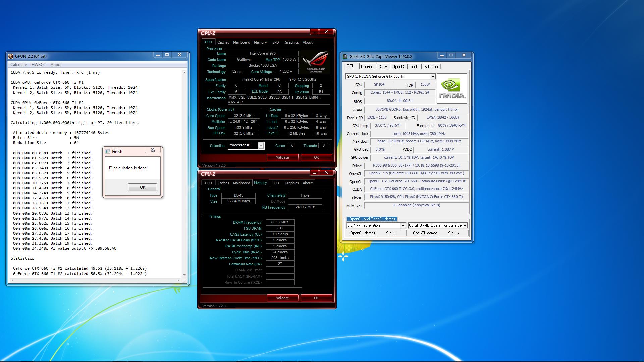Click the Driver R355.98 version field
Viewport: 644px width, 362px height.
click(416, 166)
